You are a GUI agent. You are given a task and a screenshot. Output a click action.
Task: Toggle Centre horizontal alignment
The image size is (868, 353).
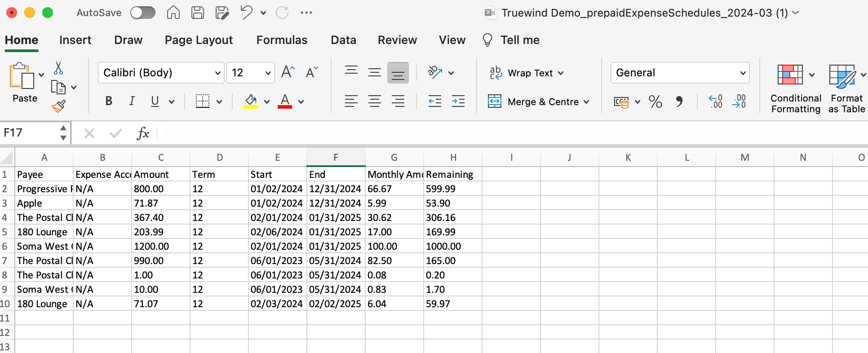(375, 101)
